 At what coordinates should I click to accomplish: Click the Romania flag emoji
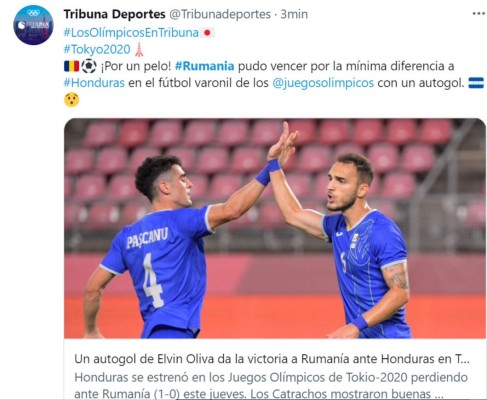click(x=71, y=66)
